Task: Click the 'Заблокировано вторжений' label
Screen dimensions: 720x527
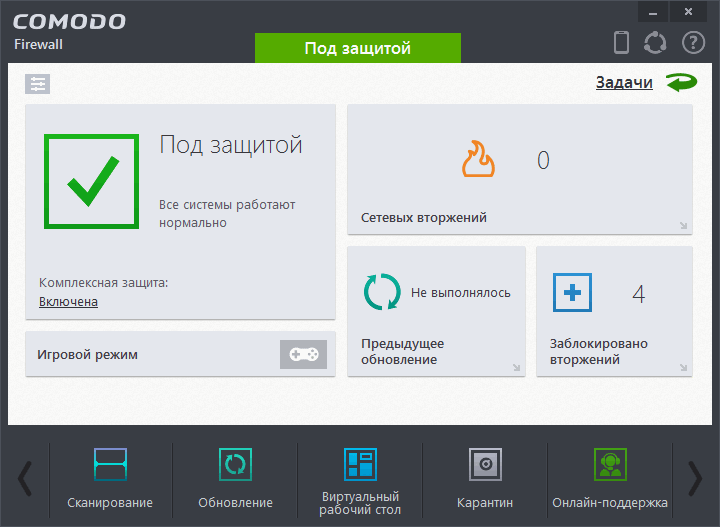Action: [x=599, y=351]
